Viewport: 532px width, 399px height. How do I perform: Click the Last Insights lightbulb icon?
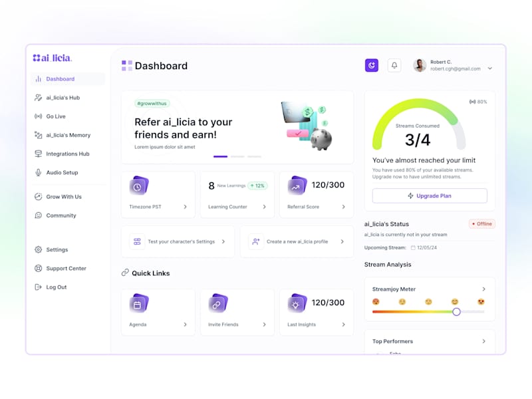pos(297,303)
